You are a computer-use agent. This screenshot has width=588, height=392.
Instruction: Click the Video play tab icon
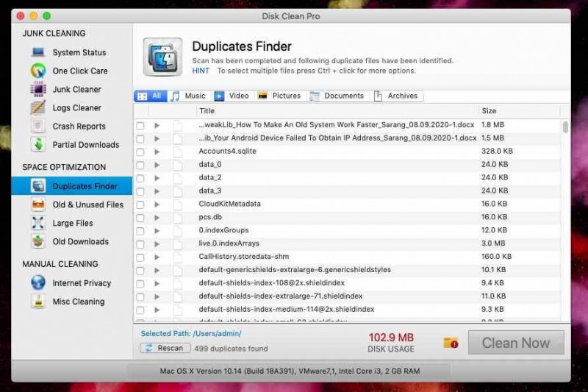[x=219, y=96]
